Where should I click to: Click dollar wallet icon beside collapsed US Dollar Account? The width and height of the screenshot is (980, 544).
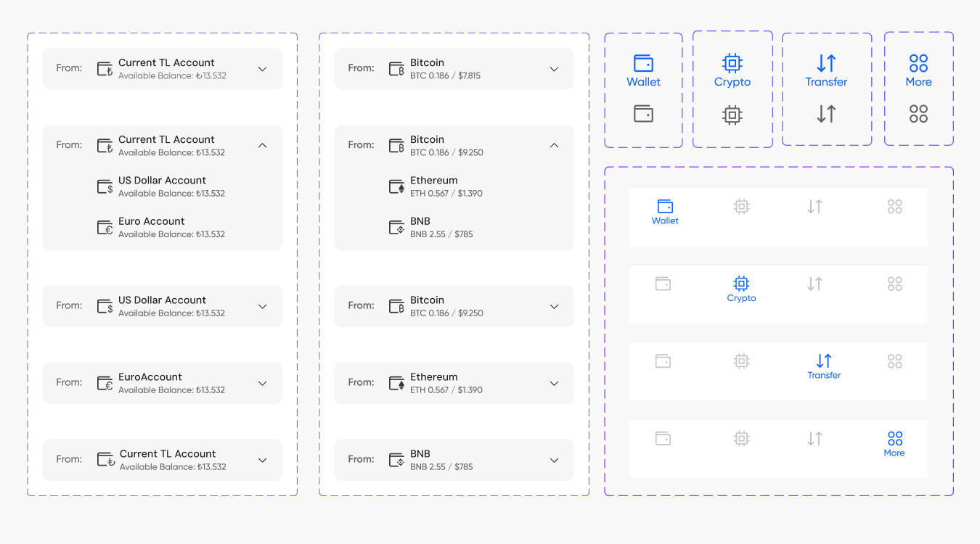point(105,306)
